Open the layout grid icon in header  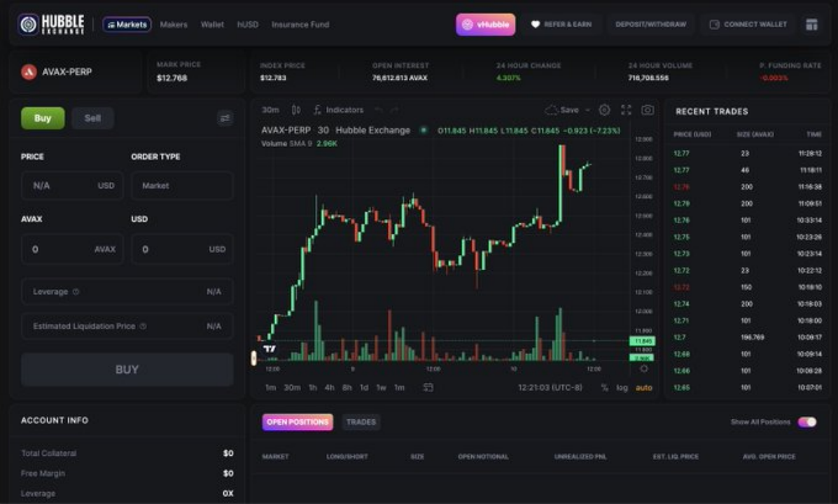point(811,24)
